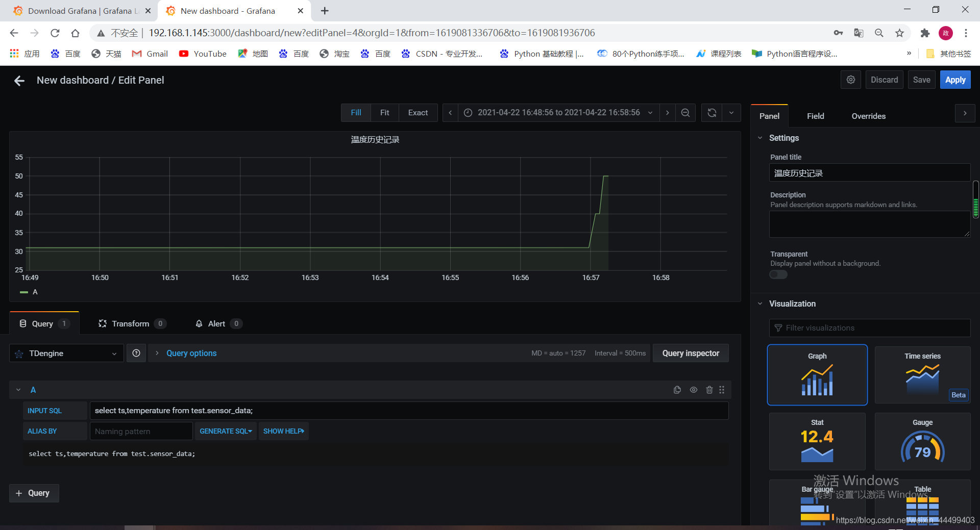Bookmark this page with star icon
This screenshot has width=980, height=530.
tap(899, 33)
